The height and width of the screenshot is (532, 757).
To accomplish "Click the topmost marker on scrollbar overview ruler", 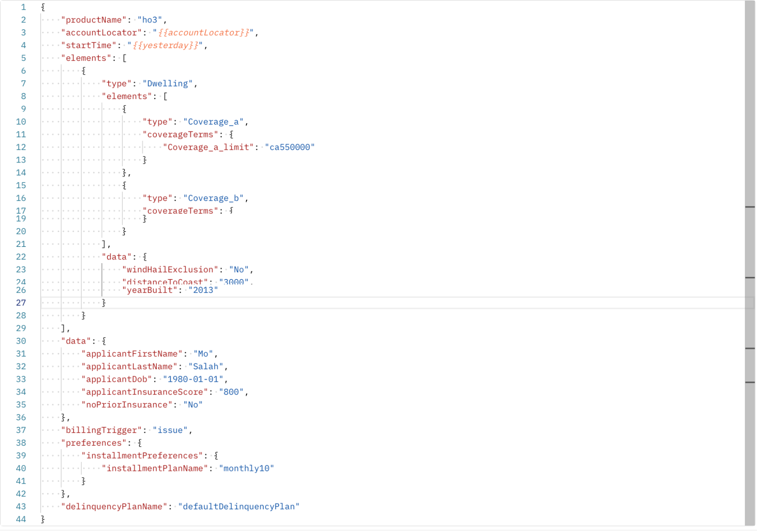I will [750, 207].
